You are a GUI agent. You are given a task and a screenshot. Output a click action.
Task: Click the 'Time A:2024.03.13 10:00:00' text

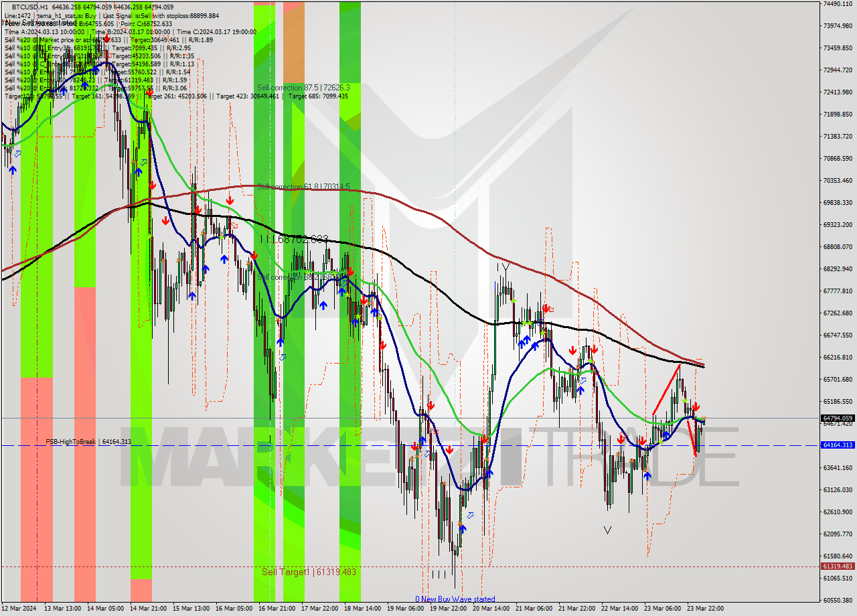(x=46, y=31)
